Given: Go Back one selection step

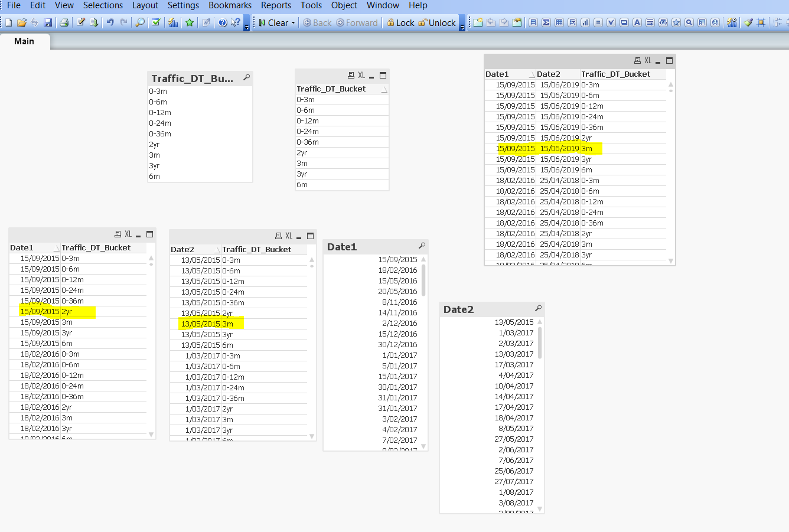Looking at the screenshot, I should [x=317, y=22].
